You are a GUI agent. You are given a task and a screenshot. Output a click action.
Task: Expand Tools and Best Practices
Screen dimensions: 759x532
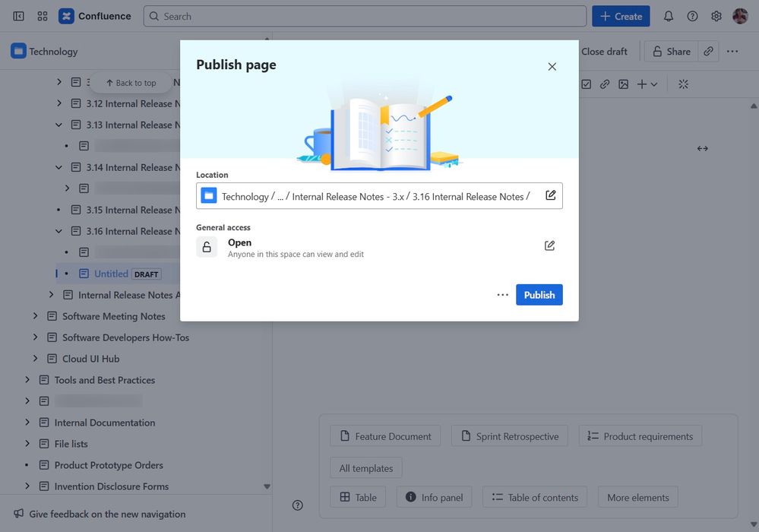(x=27, y=379)
